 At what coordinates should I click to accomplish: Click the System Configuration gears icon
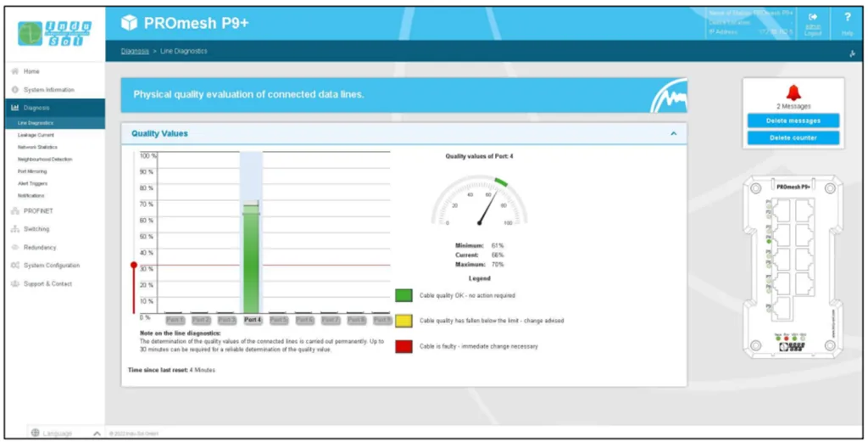(15, 266)
